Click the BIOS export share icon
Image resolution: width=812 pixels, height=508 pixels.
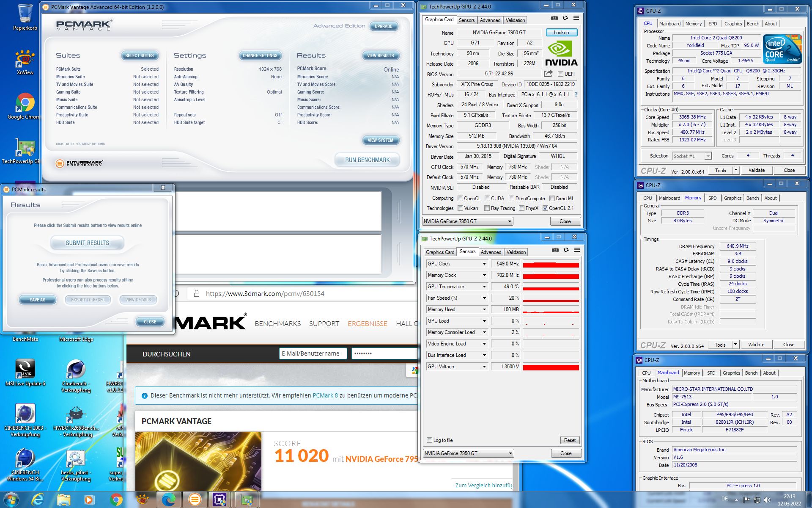point(549,73)
